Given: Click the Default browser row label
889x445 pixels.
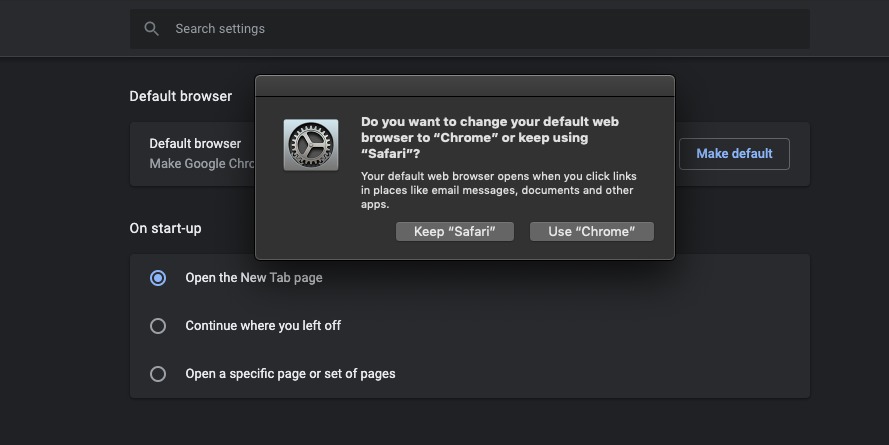Looking at the screenshot, I should [x=195, y=143].
